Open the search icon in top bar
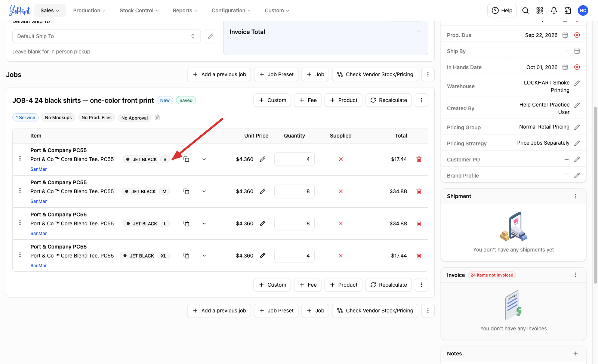Screen dimensions: 598x364 tap(525, 10)
